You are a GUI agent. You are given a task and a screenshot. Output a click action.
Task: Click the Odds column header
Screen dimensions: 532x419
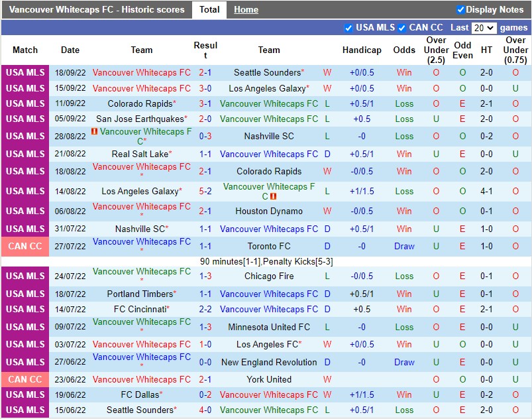coord(404,50)
